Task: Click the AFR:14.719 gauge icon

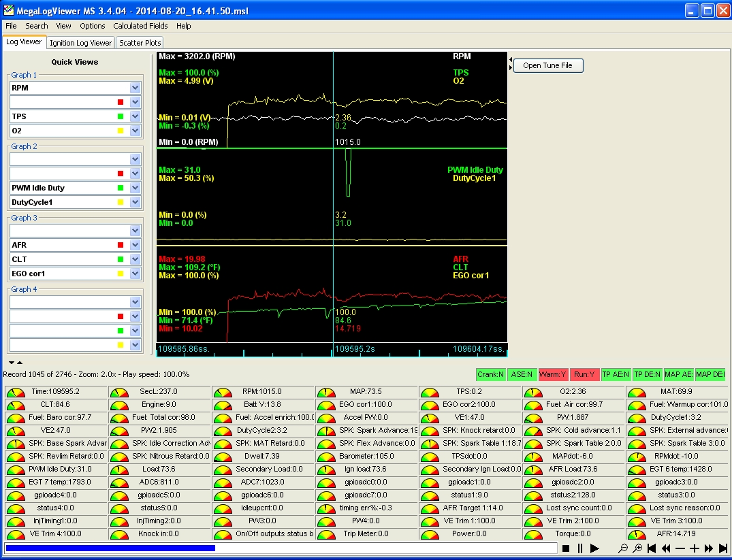Action: click(637, 535)
